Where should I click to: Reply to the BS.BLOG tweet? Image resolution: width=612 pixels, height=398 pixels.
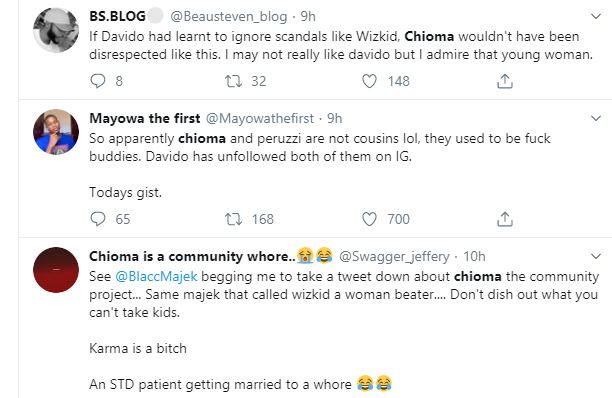click(x=98, y=81)
